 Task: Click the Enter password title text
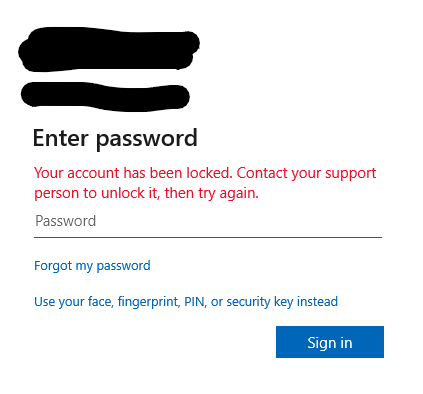[115, 138]
